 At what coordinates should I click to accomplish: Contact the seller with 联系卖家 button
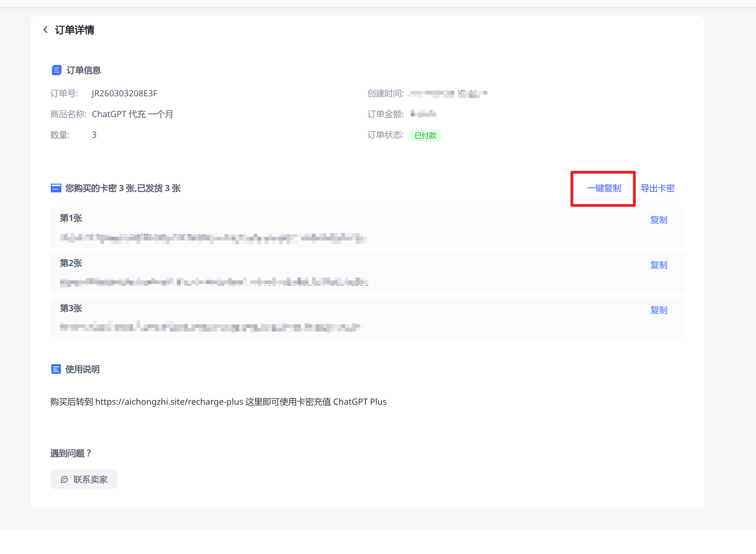point(84,480)
